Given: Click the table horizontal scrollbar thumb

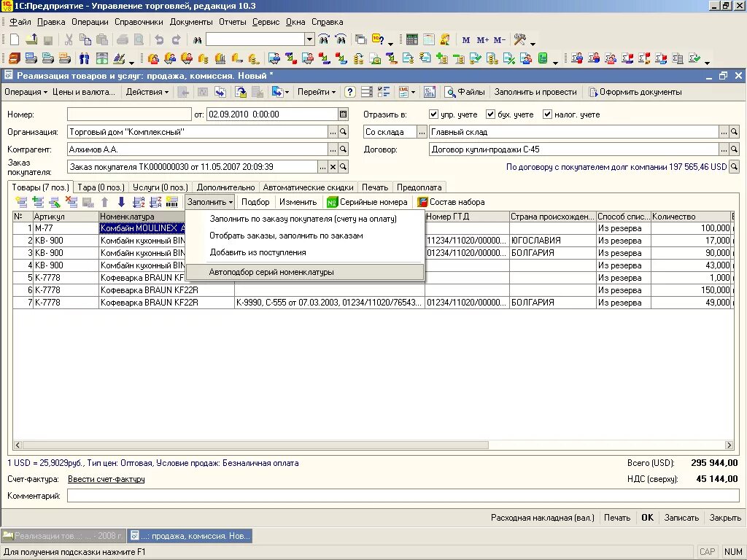Looking at the screenshot, I should [255, 446].
